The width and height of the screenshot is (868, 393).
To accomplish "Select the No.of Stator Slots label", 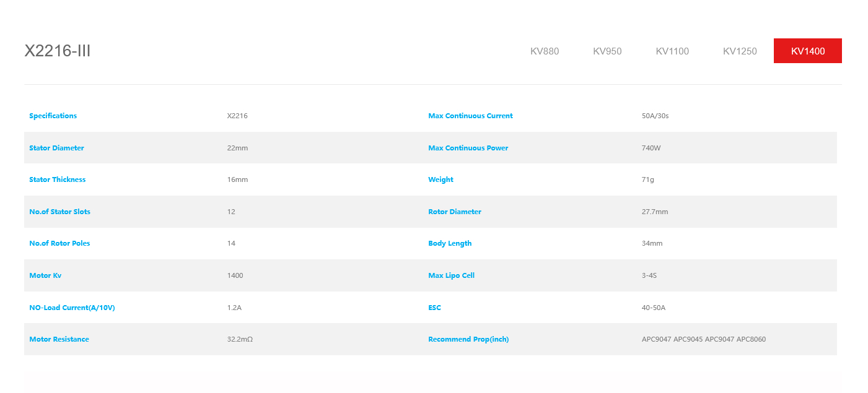I will coord(60,212).
